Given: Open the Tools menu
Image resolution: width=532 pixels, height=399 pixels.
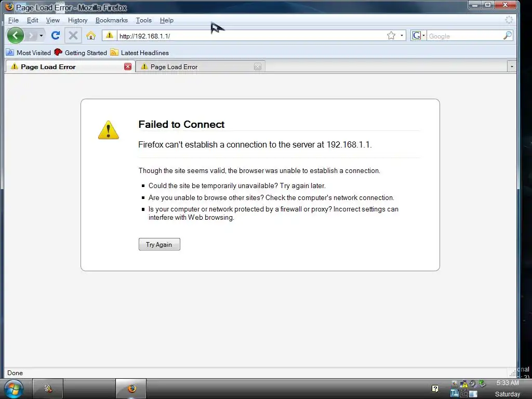Looking at the screenshot, I should pyautogui.click(x=144, y=20).
